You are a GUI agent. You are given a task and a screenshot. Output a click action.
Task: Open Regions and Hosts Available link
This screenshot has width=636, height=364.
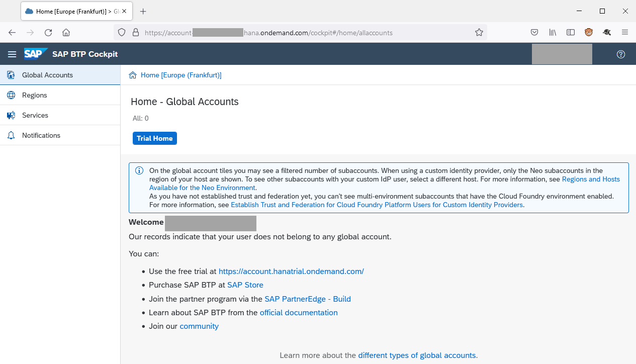(x=385, y=184)
